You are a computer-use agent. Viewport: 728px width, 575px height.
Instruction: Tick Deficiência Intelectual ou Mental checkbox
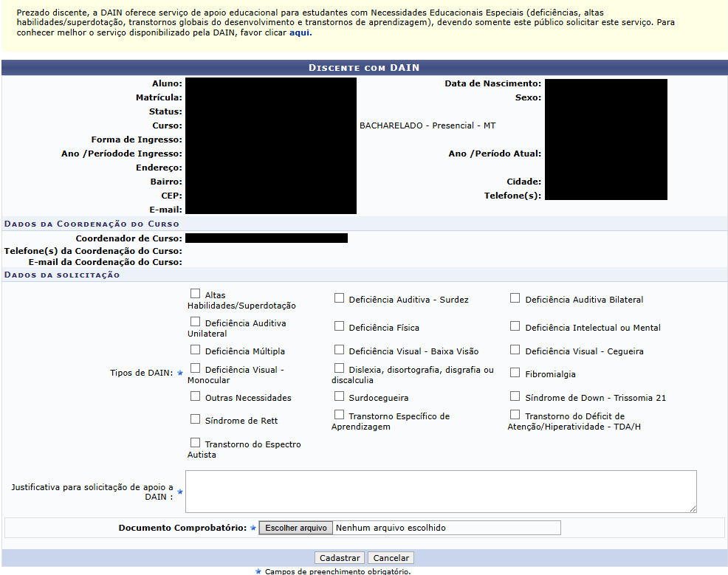(x=515, y=326)
